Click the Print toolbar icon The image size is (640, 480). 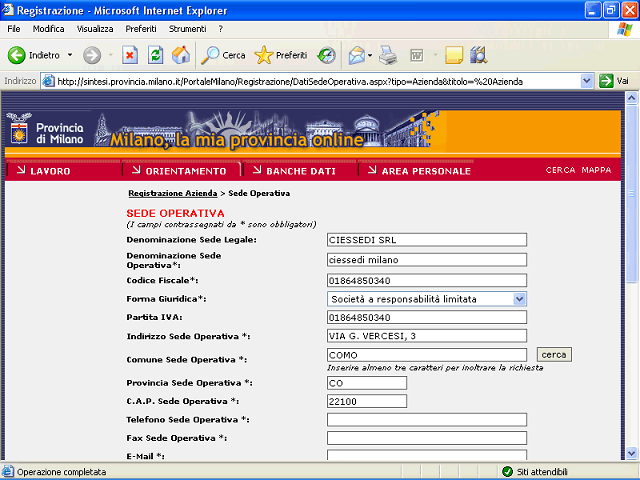pyautogui.click(x=388, y=55)
